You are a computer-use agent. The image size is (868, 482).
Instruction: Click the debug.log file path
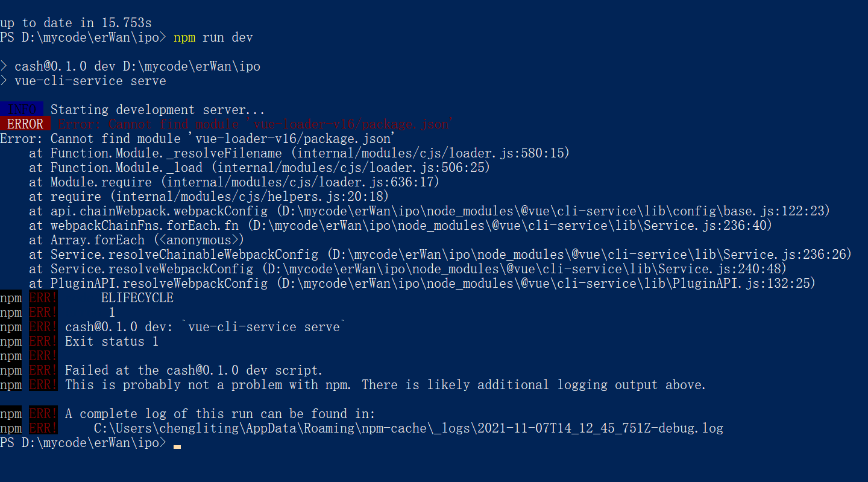[409, 428]
